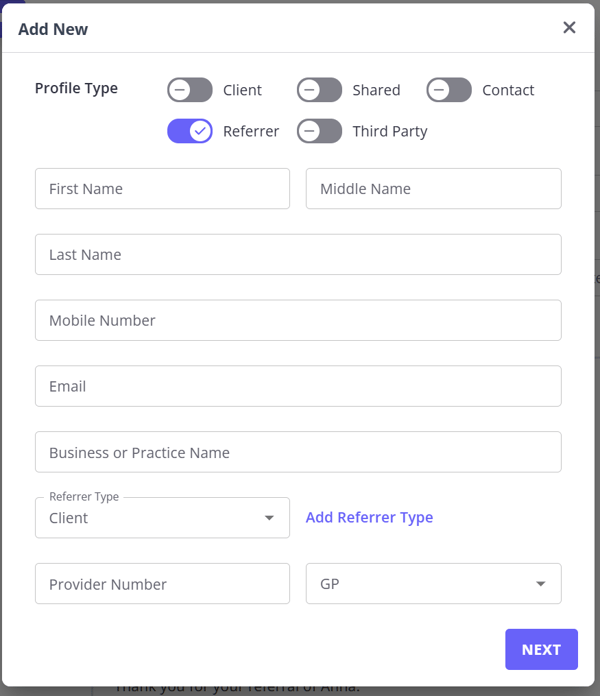Click the Add New dialog title

(53, 29)
